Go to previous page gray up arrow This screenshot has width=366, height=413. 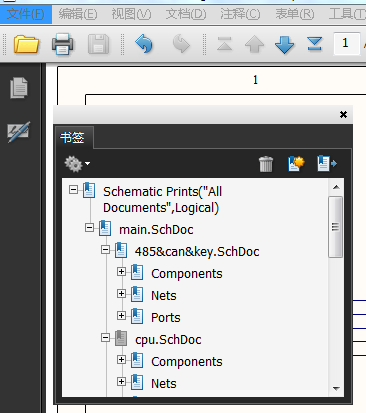point(254,44)
